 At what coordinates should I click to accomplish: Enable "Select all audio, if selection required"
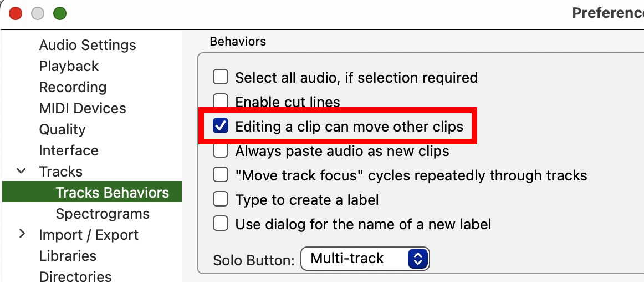(x=221, y=77)
